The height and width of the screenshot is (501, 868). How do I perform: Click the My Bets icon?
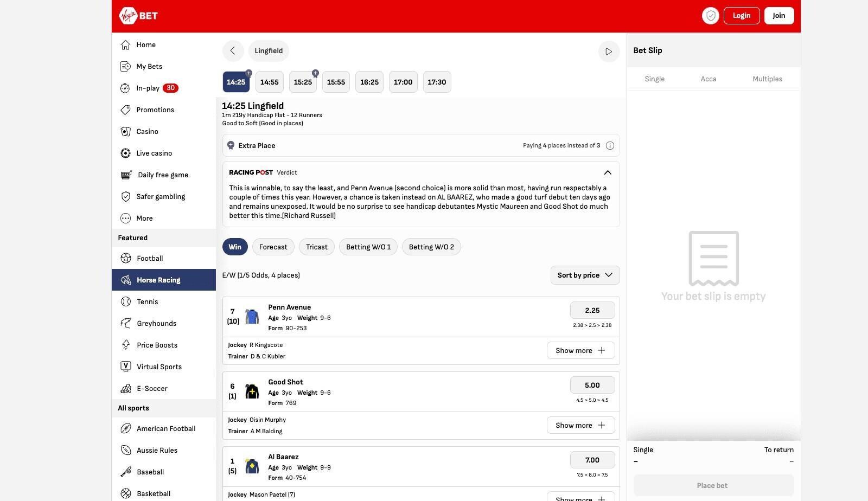coord(125,66)
